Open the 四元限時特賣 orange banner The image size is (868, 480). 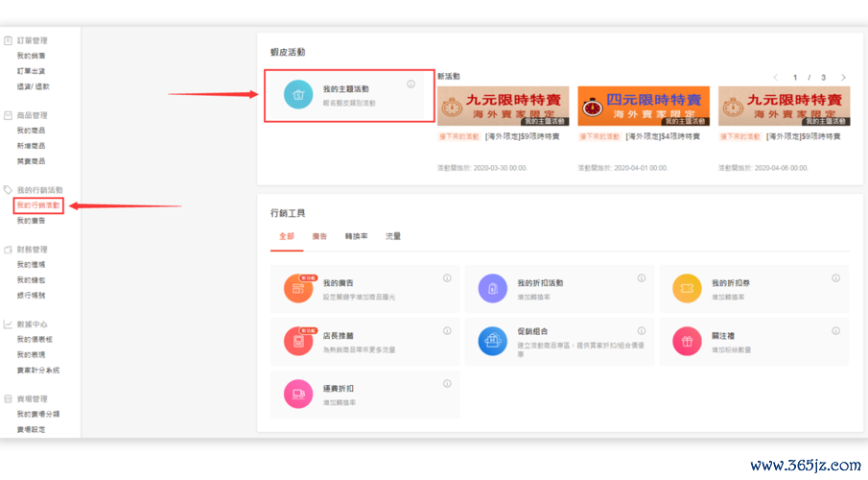(644, 106)
